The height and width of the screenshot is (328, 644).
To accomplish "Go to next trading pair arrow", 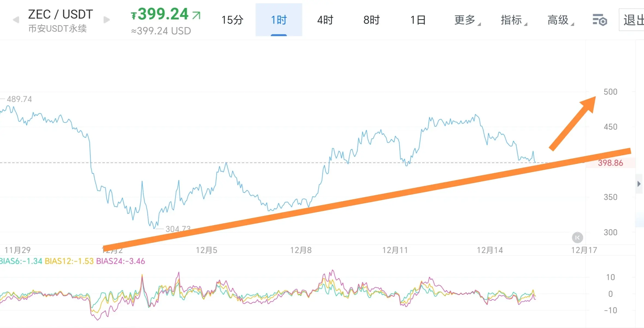I will coord(107,20).
